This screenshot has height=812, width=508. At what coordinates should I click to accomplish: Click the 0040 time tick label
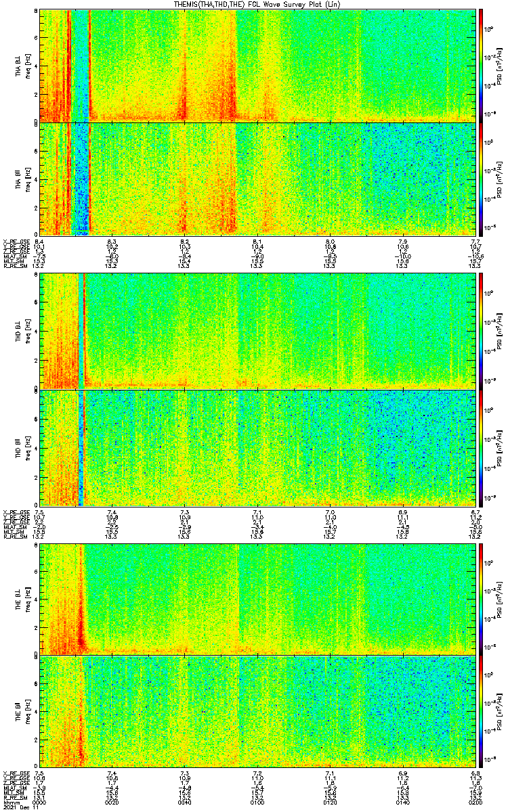(x=184, y=801)
